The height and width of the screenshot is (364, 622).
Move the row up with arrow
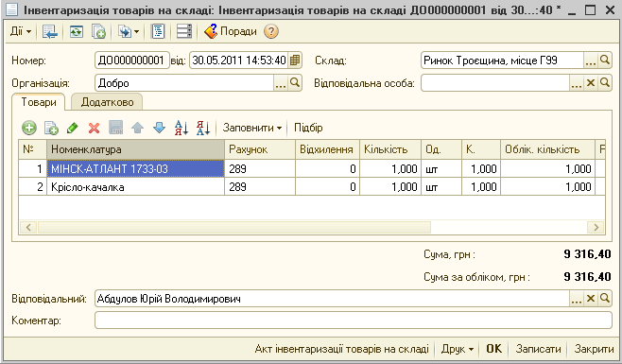[137, 128]
